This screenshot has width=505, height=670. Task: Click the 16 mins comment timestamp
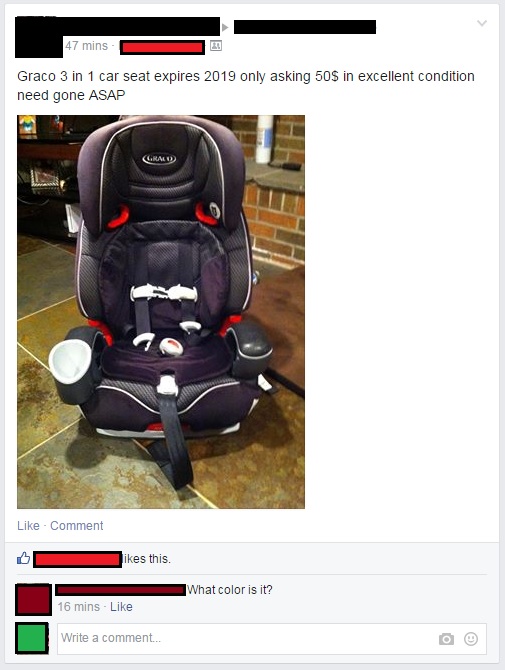(x=79, y=607)
